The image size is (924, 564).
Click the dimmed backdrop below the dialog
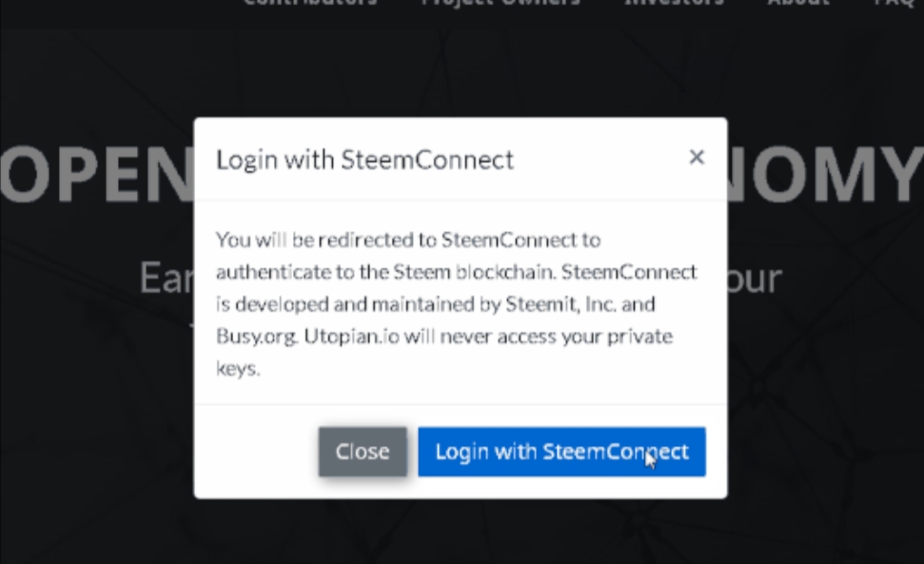[x=461, y=532]
